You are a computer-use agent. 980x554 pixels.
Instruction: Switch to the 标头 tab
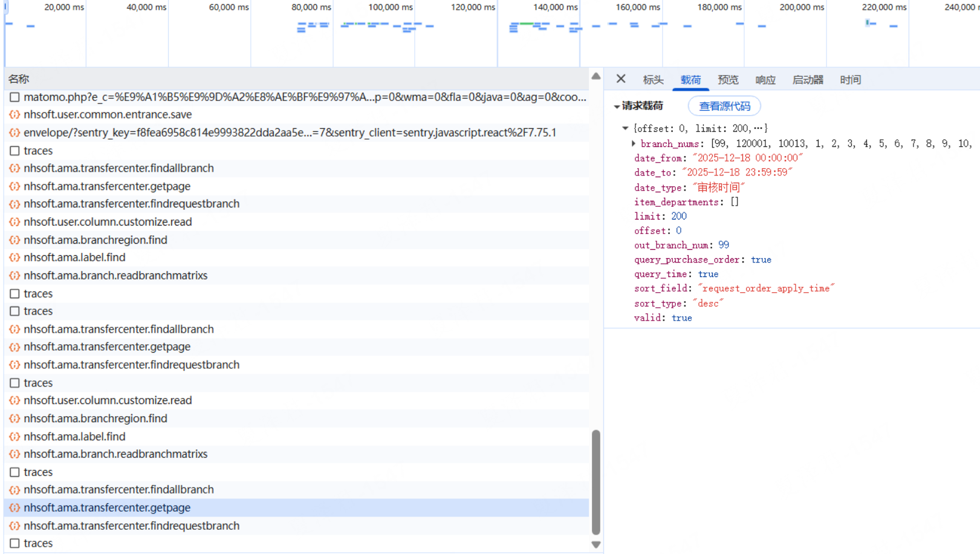653,80
